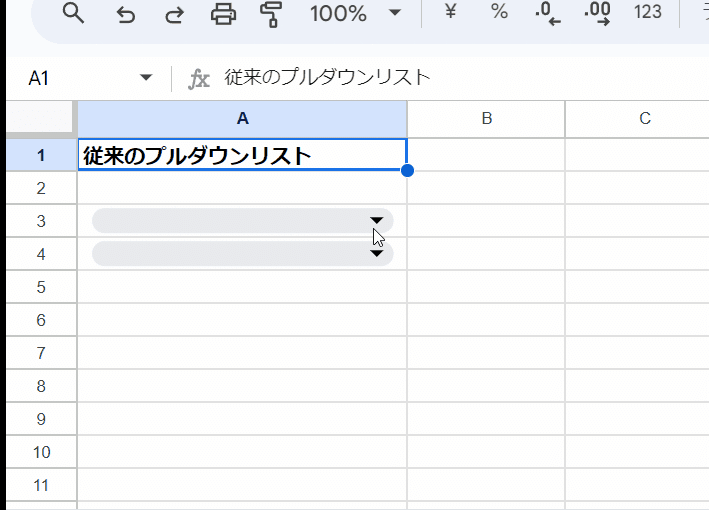Screen dimensions: 709x510
Task: Select row 4 header
Action: [41, 254]
